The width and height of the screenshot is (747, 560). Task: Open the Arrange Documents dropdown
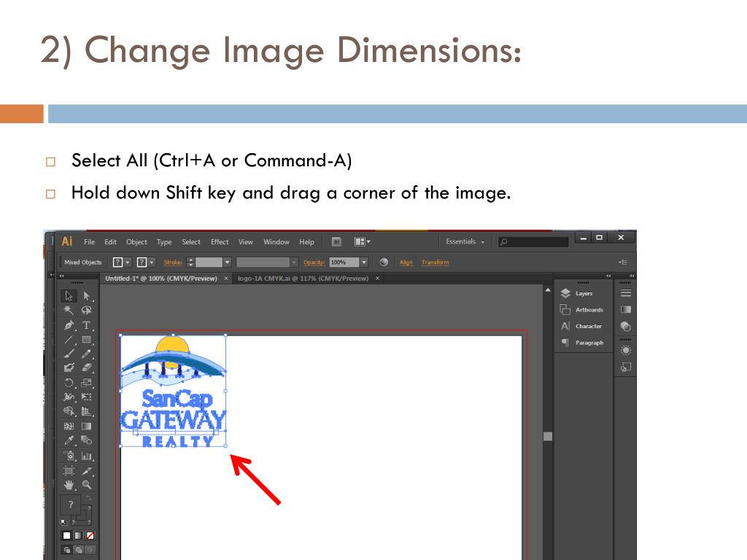coord(362,242)
